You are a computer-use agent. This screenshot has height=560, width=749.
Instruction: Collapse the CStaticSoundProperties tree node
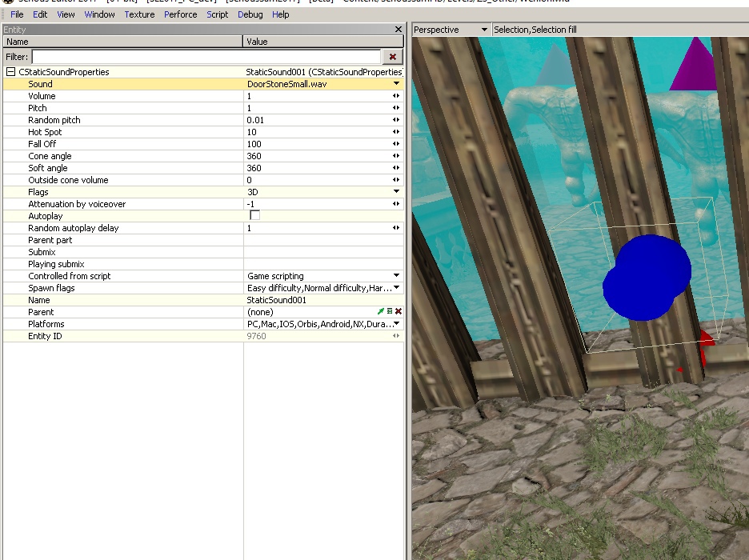10,72
